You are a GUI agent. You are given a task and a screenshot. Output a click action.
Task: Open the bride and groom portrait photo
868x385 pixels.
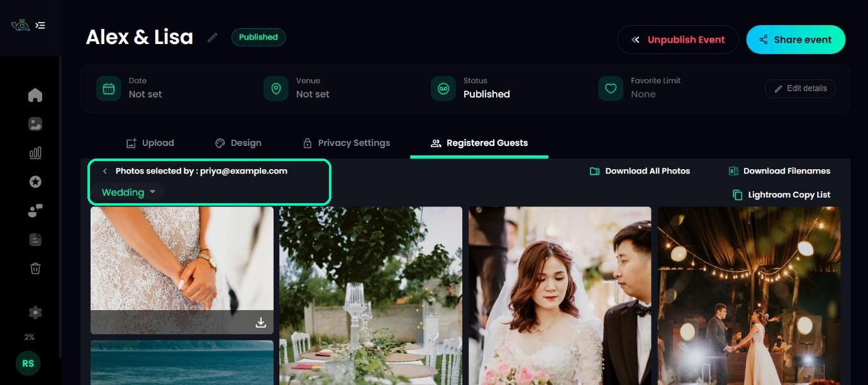click(560, 296)
